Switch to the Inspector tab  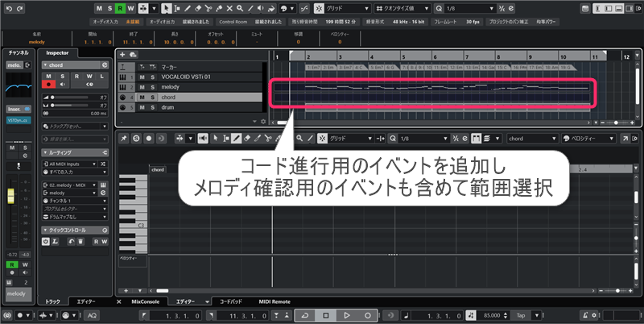[57, 53]
